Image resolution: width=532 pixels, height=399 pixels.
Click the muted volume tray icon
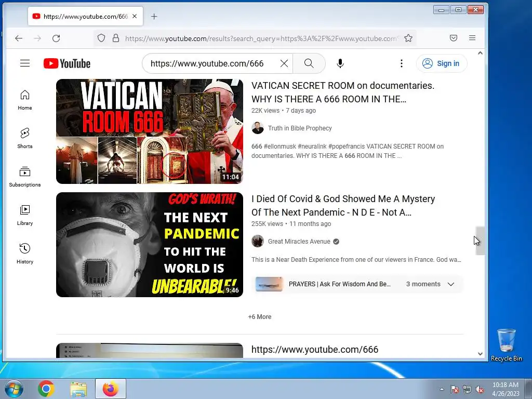tap(480, 390)
